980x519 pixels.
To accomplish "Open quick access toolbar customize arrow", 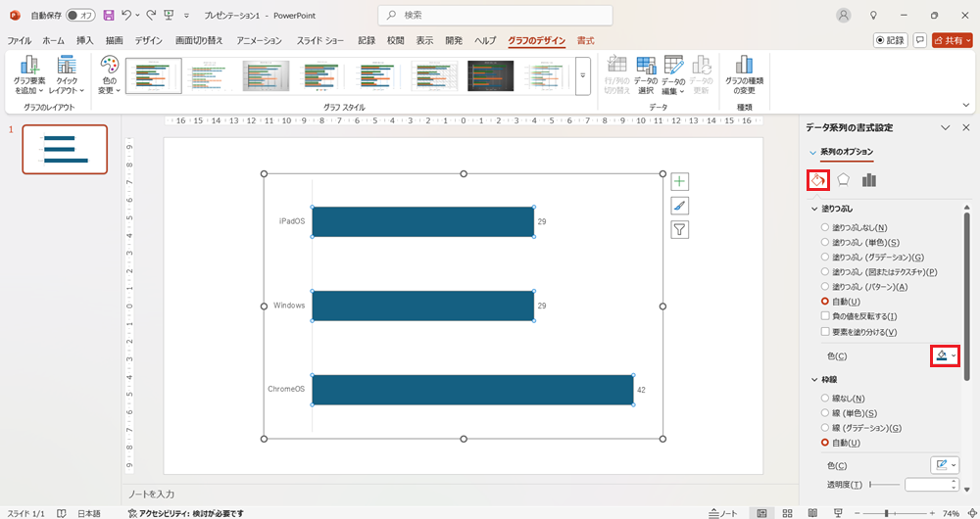I will (186, 16).
